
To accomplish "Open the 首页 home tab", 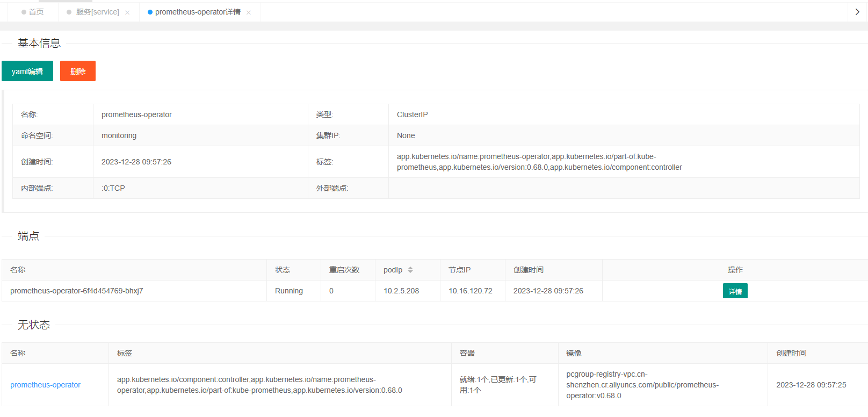I will (33, 12).
